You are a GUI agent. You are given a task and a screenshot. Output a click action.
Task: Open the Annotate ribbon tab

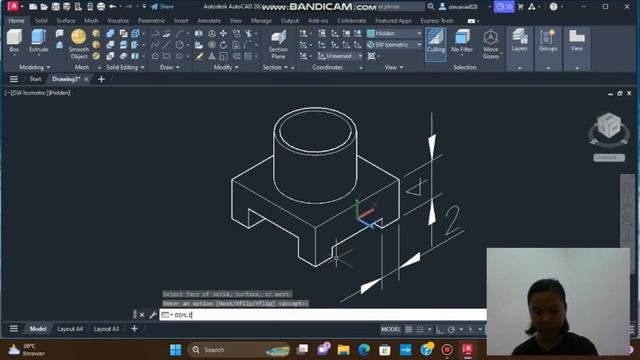point(209,20)
